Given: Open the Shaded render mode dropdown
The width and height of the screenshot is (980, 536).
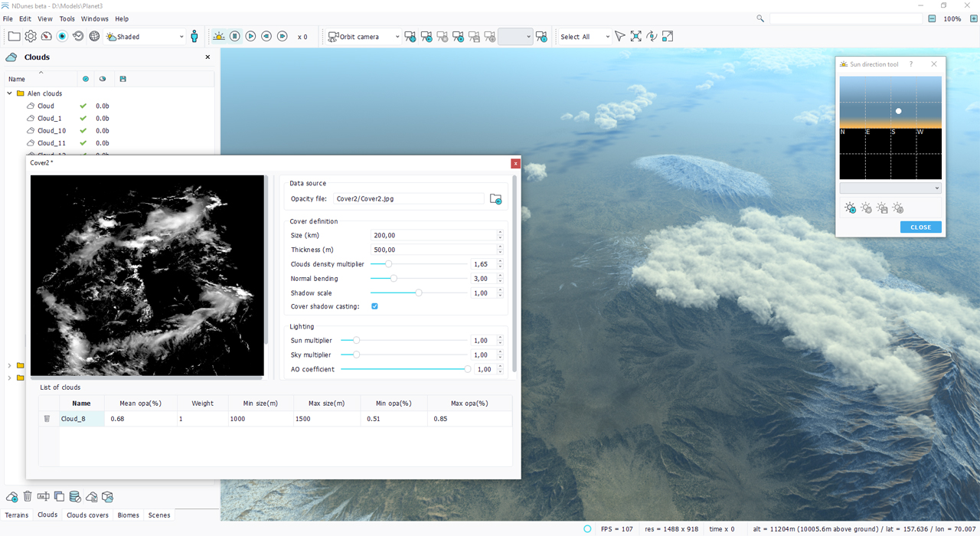Looking at the screenshot, I should 145,36.
